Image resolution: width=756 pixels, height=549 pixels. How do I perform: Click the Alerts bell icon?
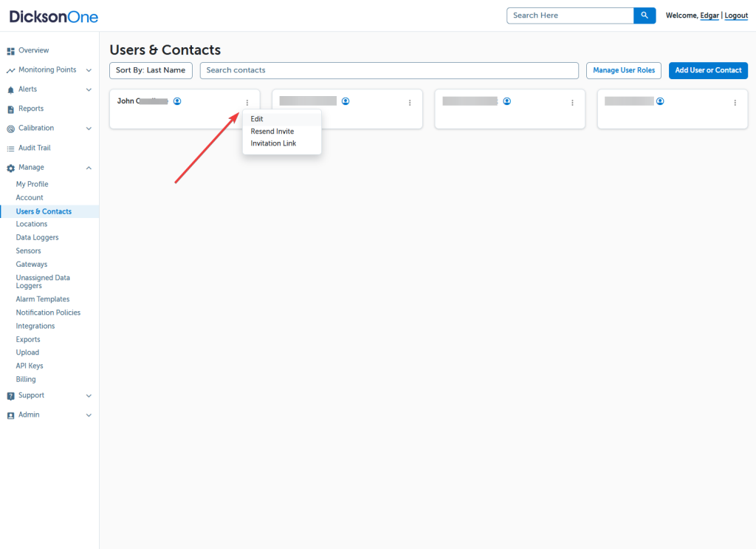(10, 89)
